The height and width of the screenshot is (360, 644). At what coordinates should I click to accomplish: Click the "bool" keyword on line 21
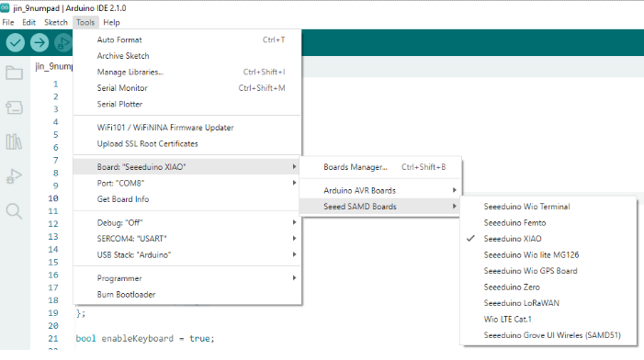click(85, 339)
